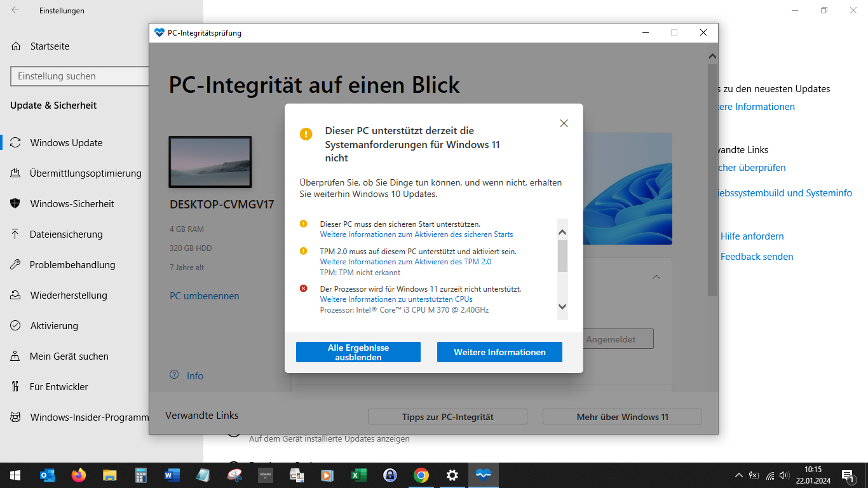Click '7 Jahre alt' text
Image resolution: width=868 pixels, height=488 pixels.
pos(187,268)
